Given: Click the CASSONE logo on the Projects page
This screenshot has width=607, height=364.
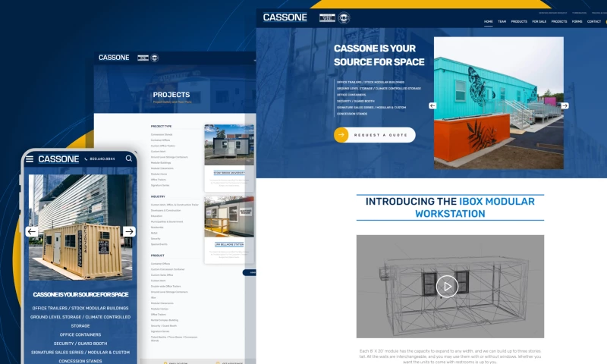Looking at the screenshot, I should [114, 58].
